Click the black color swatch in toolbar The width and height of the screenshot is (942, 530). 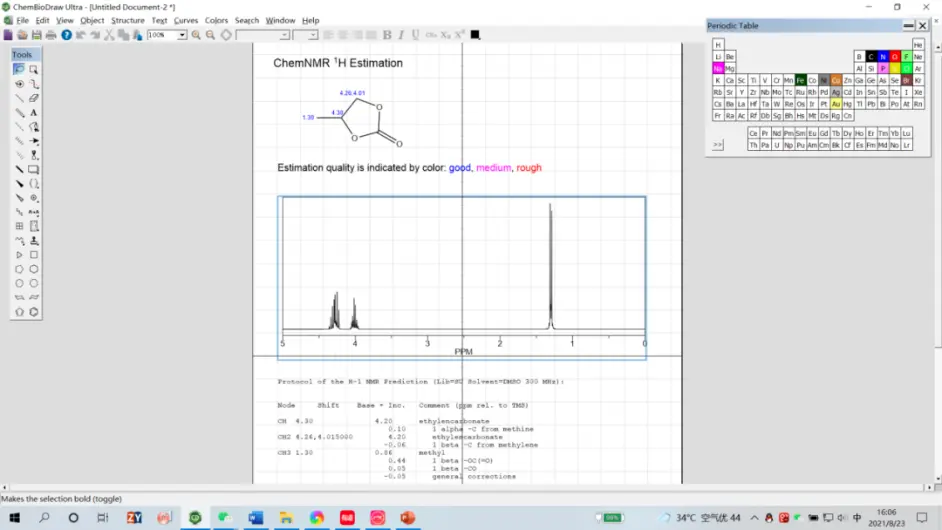pyautogui.click(x=475, y=35)
